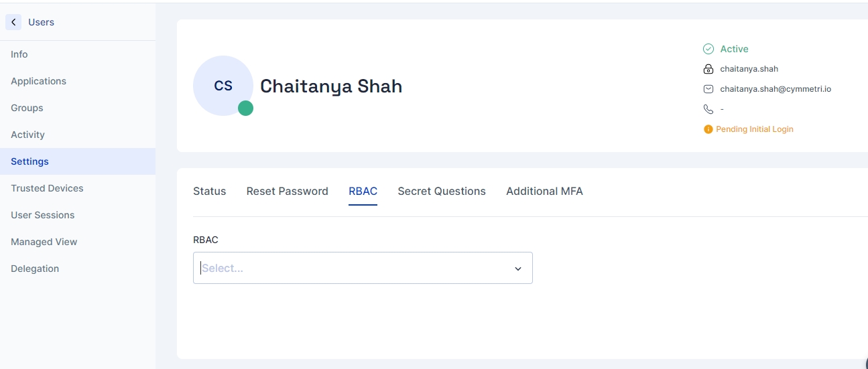This screenshot has height=369, width=868.
Task: Open the Reset Password tab
Action: [287, 192]
